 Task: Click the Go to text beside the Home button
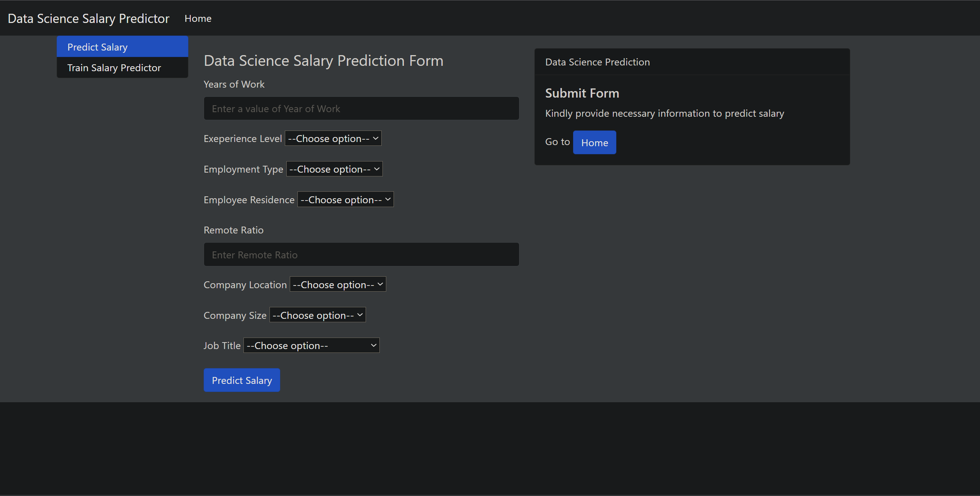[557, 141]
